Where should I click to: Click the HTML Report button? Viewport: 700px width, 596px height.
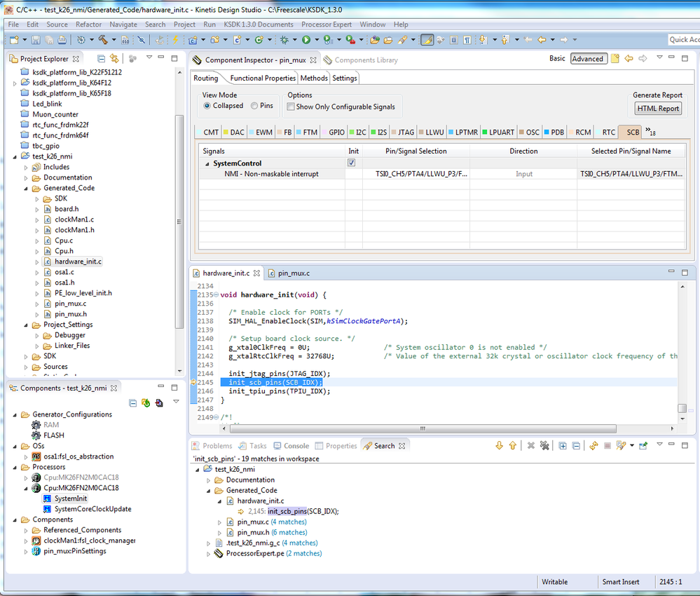tap(658, 109)
